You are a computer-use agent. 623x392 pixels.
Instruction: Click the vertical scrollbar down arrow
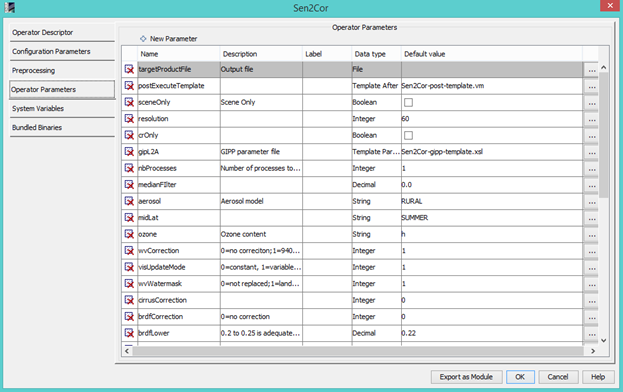pyautogui.click(x=604, y=340)
